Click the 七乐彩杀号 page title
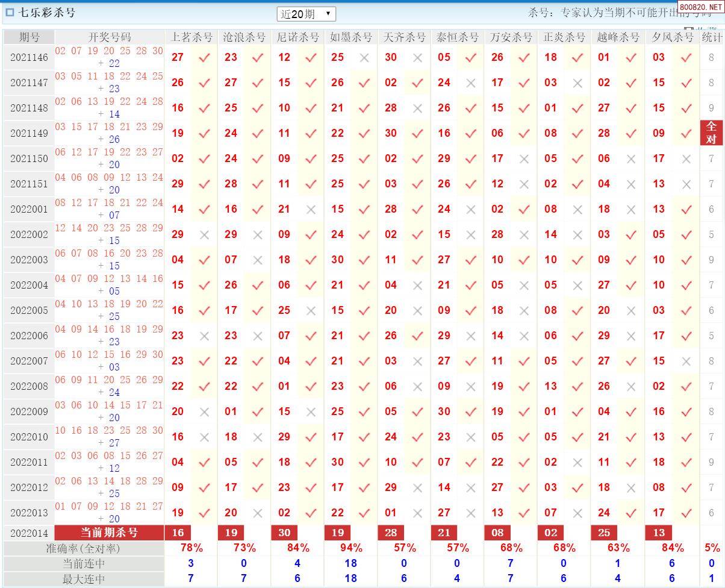The height and width of the screenshot is (588, 725). coord(47,12)
